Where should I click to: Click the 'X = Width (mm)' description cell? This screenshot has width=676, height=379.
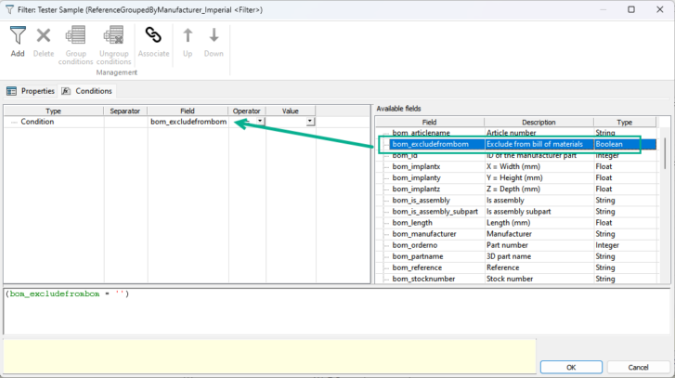point(538,166)
